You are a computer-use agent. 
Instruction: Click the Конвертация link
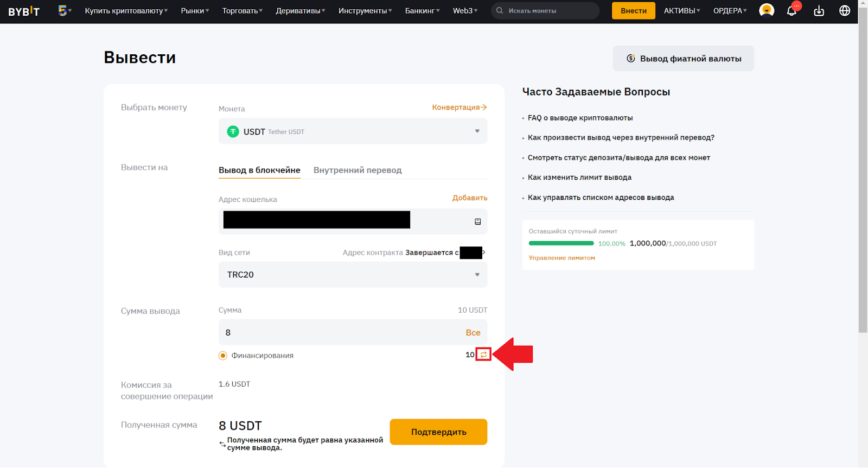click(459, 107)
